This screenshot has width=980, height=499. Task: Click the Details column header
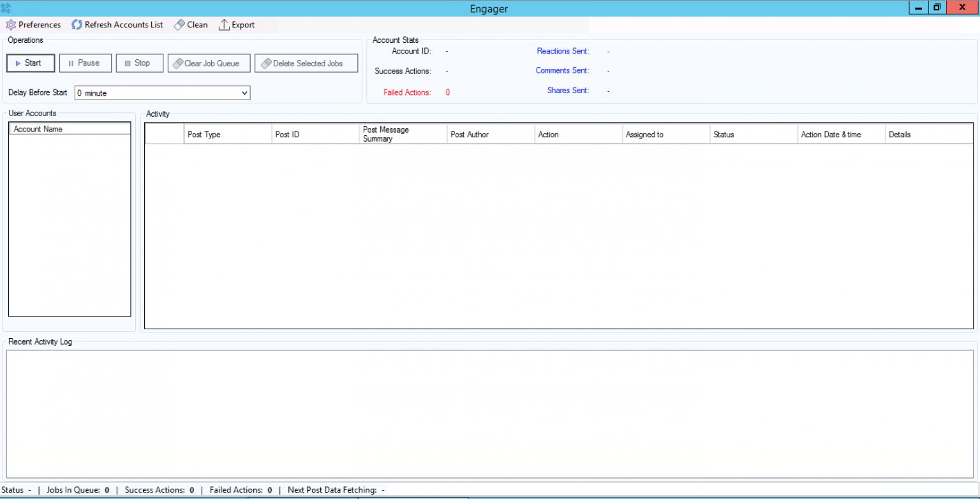tap(929, 134)
